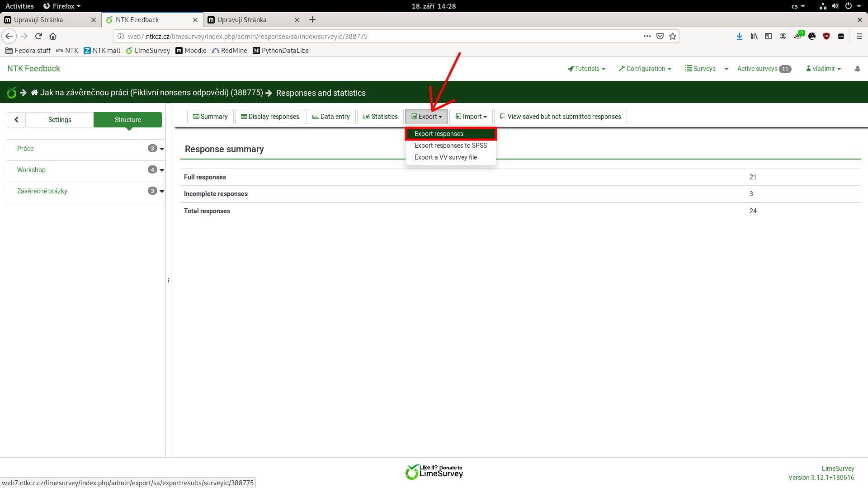Switch to the Settings sidebar tab
The width and height of the screenshot is (868, 488).
tap(60, 120)
